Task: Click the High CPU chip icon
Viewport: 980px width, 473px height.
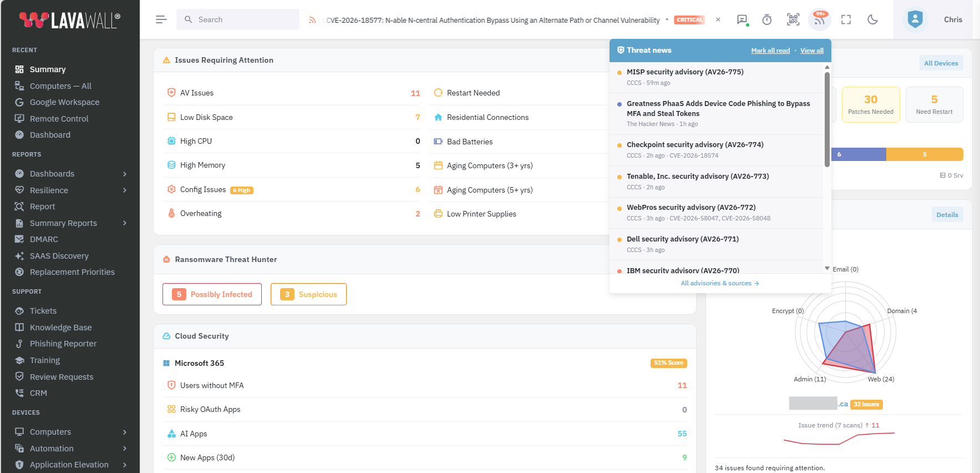Action: pos(171,141)
